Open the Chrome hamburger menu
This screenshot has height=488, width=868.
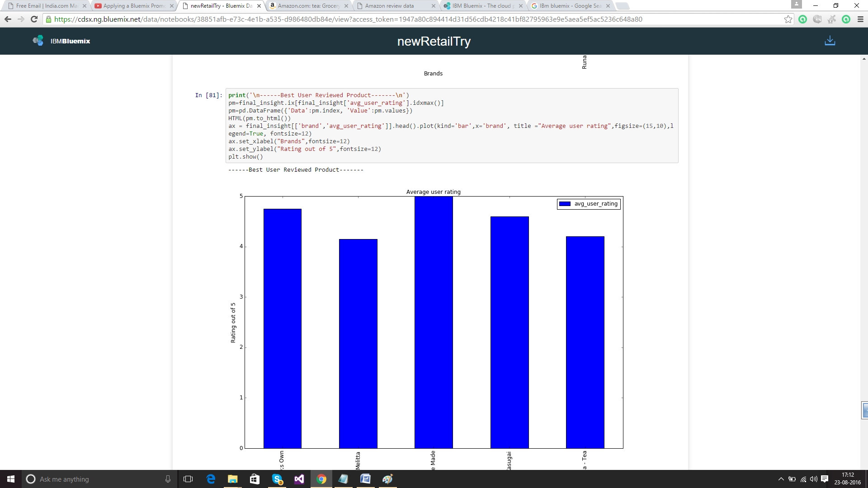pos(860,19)
